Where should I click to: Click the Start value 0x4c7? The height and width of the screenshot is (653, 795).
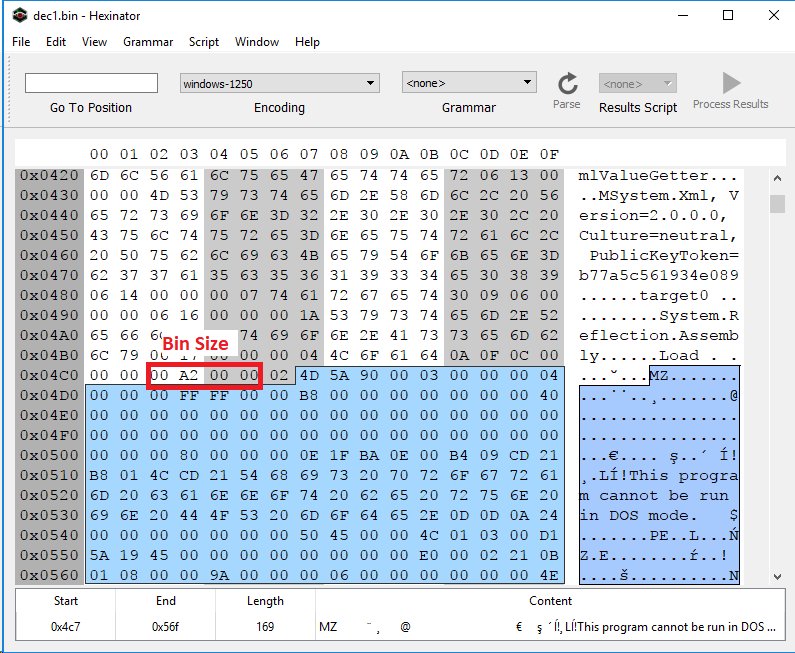(65, 627)
